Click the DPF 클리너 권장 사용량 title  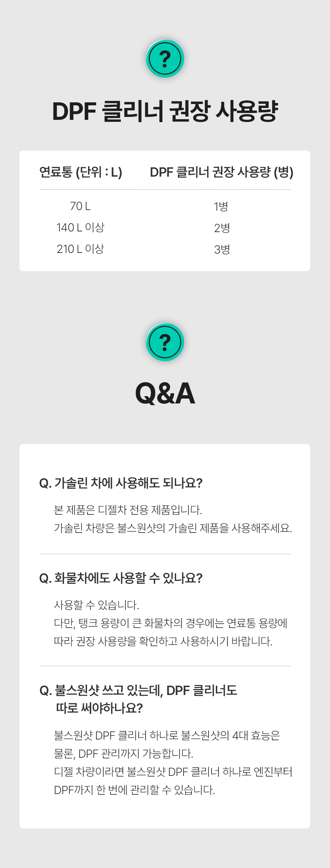click(165, 111)
